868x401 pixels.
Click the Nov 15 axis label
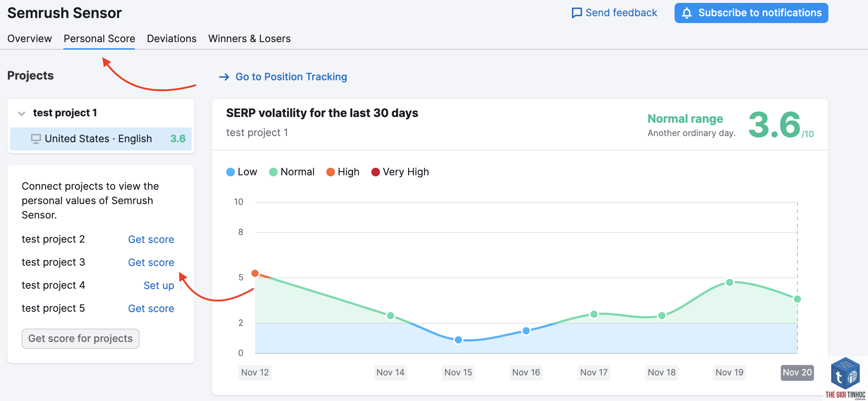458,373
